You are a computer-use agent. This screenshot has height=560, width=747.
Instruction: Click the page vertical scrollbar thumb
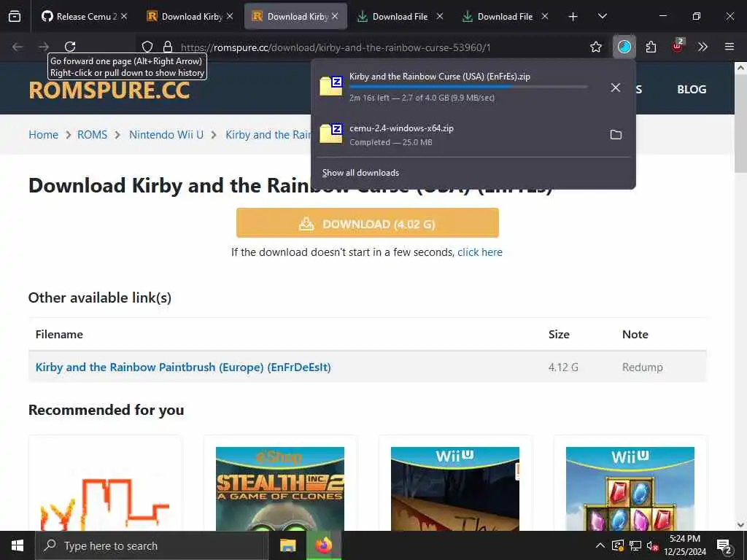[x=740, y=124]
